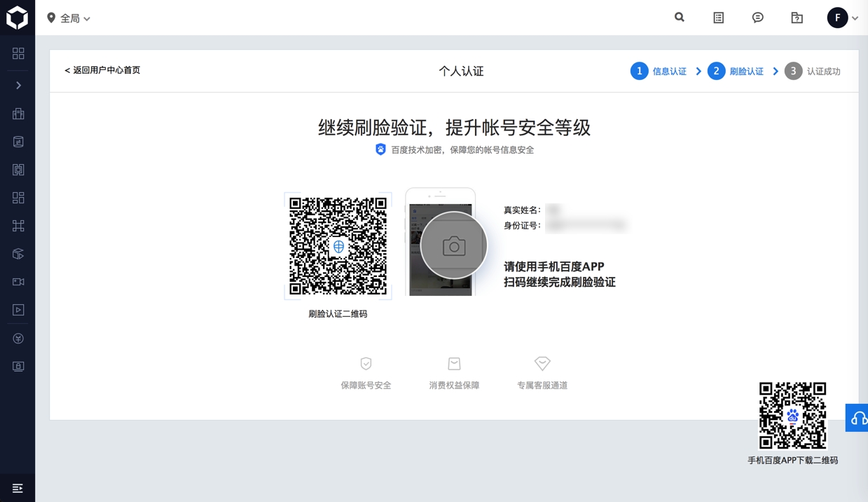
Task: Open the four-squares overview icon in sidebar
Action: [18, 53]
